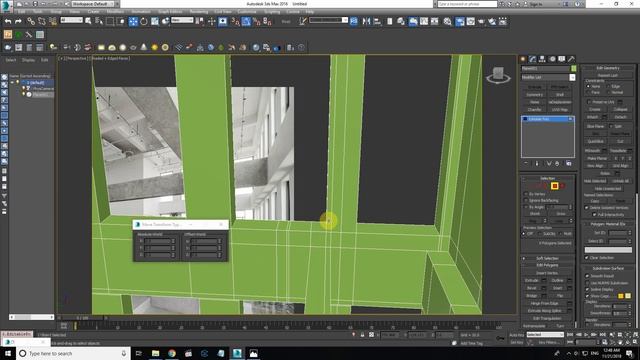Click the Remove Modifier trash icon
Screen dimensions: 640x360
pos(557,163)
